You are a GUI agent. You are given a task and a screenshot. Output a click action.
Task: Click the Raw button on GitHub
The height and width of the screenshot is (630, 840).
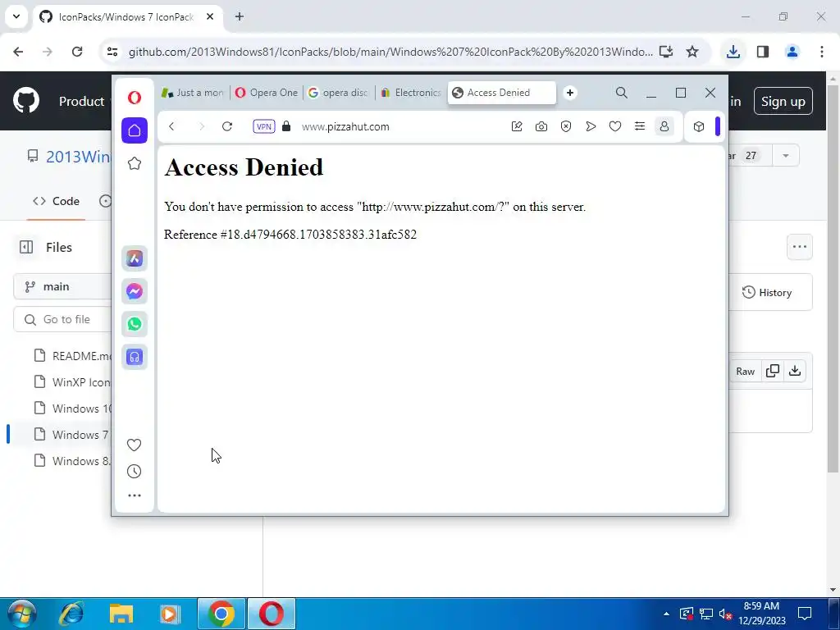click(x=745, y=372)
